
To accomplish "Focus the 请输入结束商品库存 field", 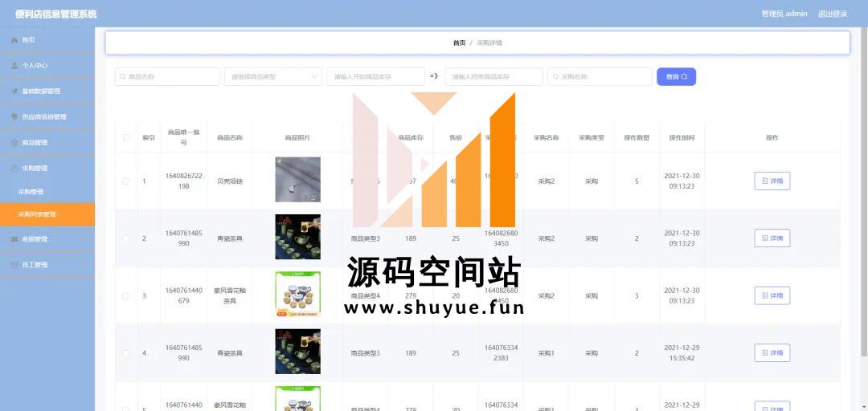I will (x=493, y=77).
